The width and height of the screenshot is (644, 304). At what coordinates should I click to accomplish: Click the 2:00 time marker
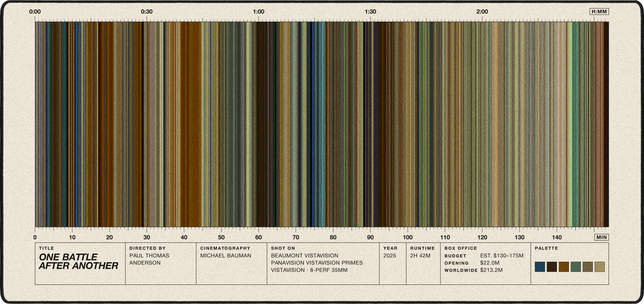pyautogui.click(x=482, y=11)
